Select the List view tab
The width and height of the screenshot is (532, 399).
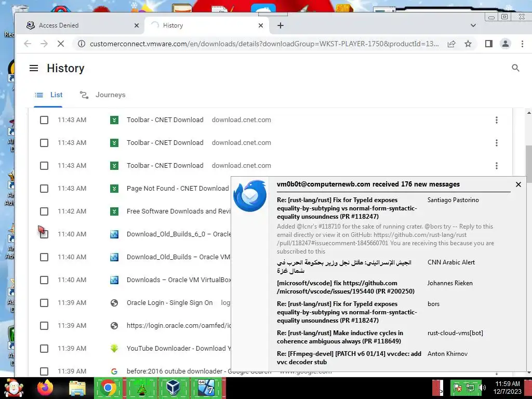click(48, 95)
